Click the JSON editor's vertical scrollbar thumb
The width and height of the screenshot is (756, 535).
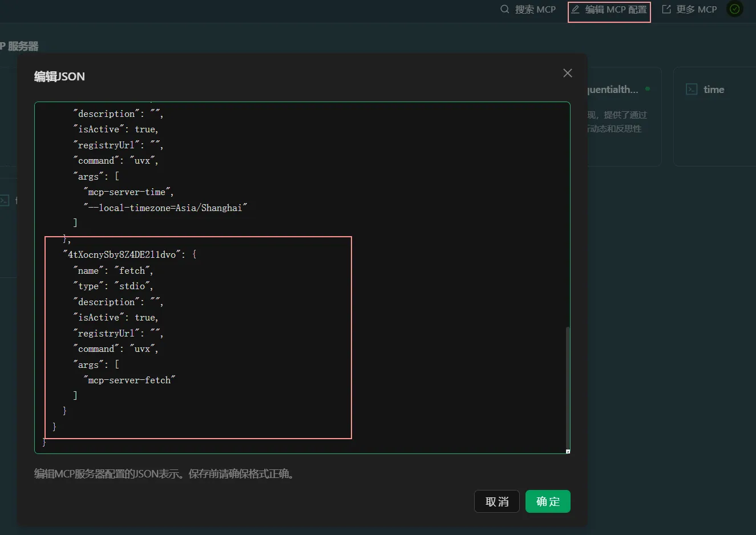tap(567, 388)
